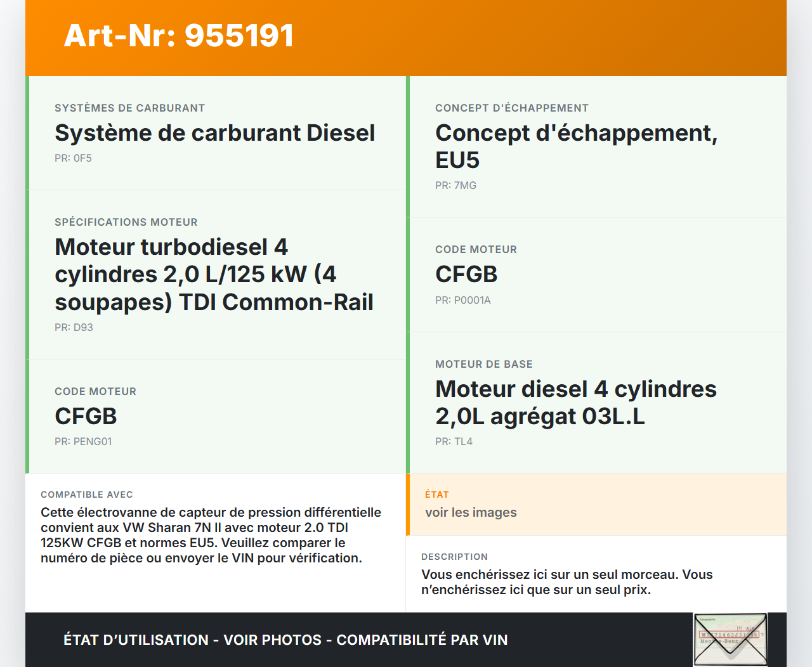Click the 'Systèmes de carburant' section label

pyautogui.click(x=129, y=108)
